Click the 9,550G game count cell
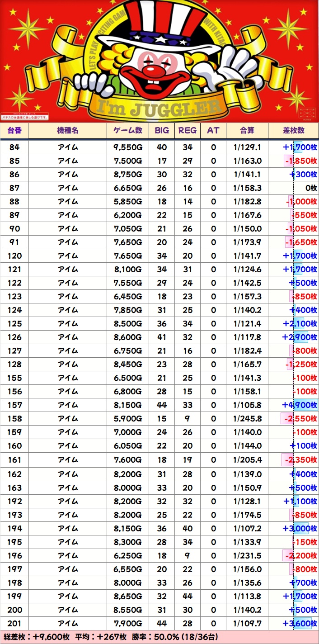319x644 pixels. (x=128, y=147)
